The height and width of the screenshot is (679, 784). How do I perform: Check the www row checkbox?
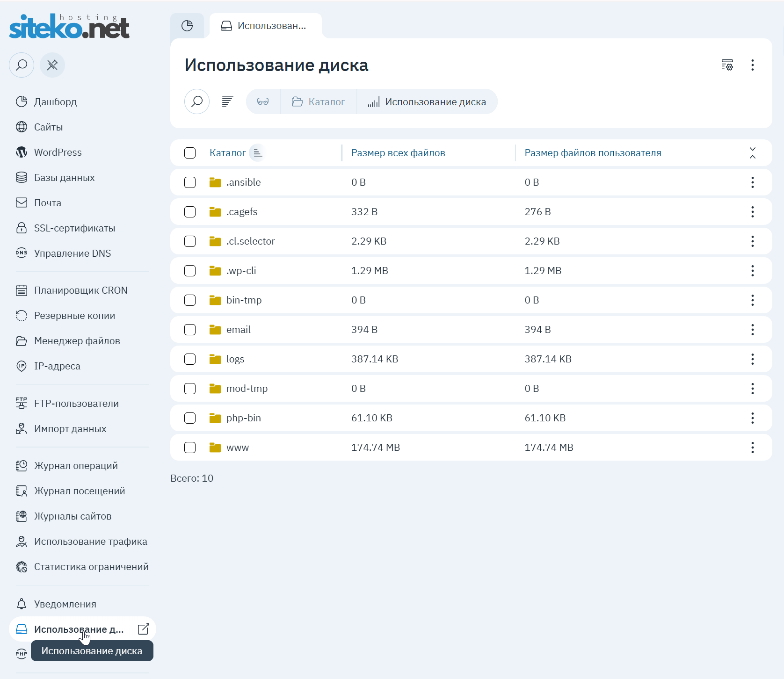[x=190, y=448]
